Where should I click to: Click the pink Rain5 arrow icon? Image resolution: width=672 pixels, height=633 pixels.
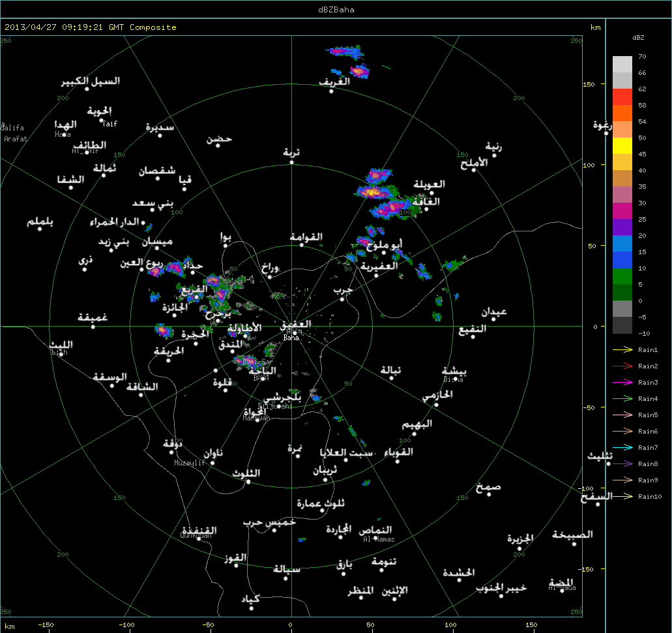click(622, 415)
